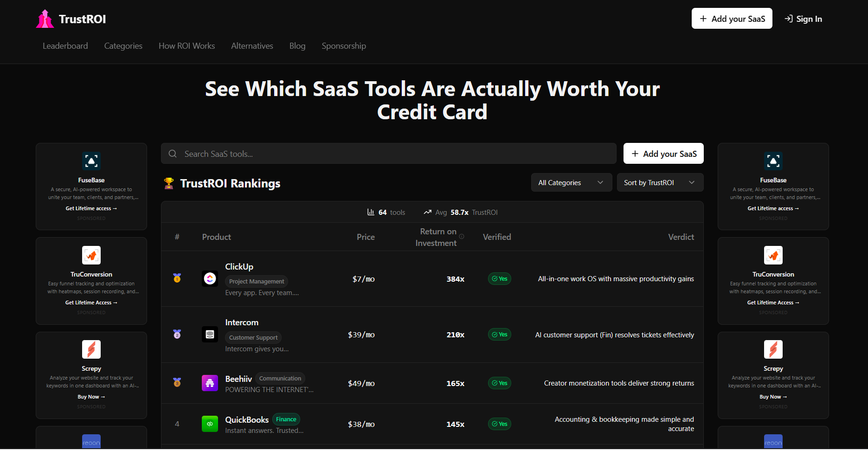Viewport: 868px width, 451px height.
Task: Click the Sign In link
Action: point(804,19)
